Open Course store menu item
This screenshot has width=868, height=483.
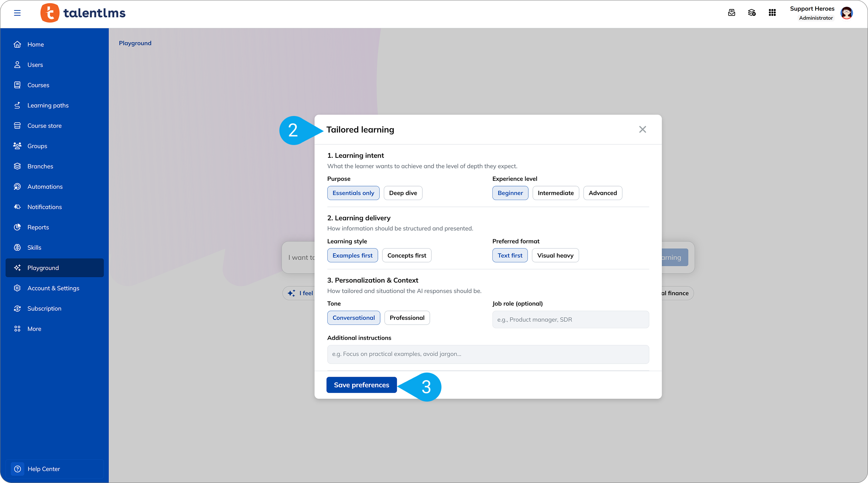(x=55, y=126)
